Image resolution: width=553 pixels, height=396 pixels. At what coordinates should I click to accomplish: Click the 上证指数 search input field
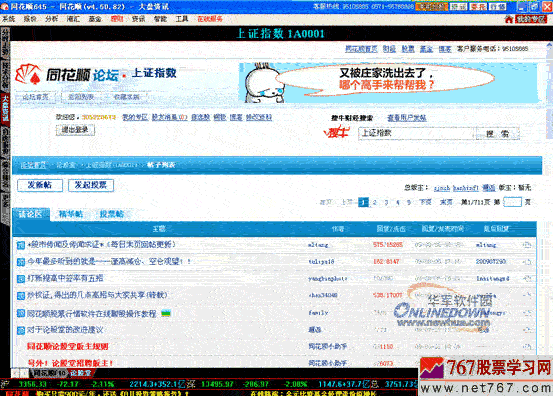(x=417, y=133)
